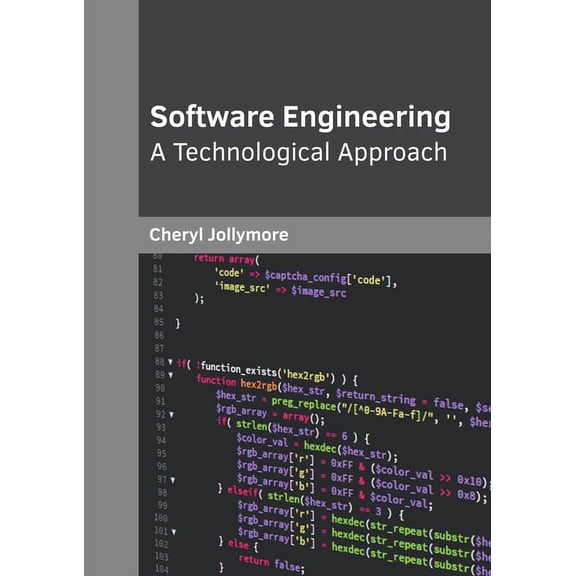Click the author name "Cheryl Jollymore"

coord(219,234)
